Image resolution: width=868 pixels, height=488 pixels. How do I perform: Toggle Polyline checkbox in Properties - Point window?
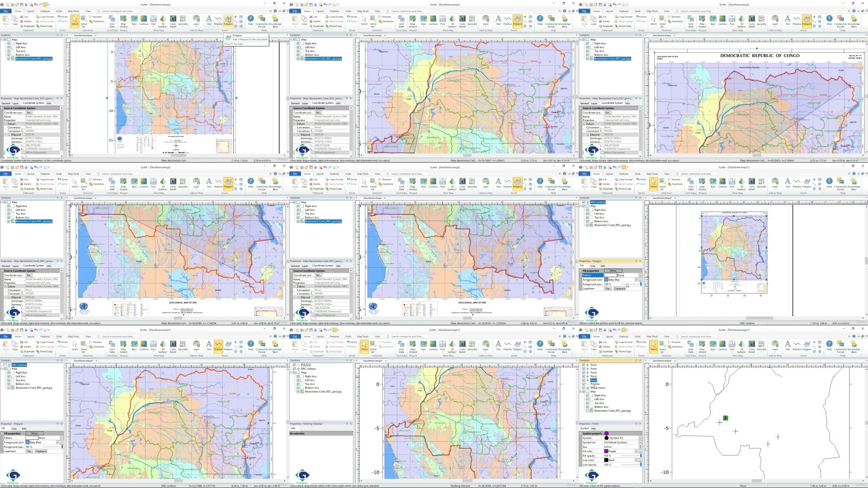pyautogui.click(x=584, y=384)
